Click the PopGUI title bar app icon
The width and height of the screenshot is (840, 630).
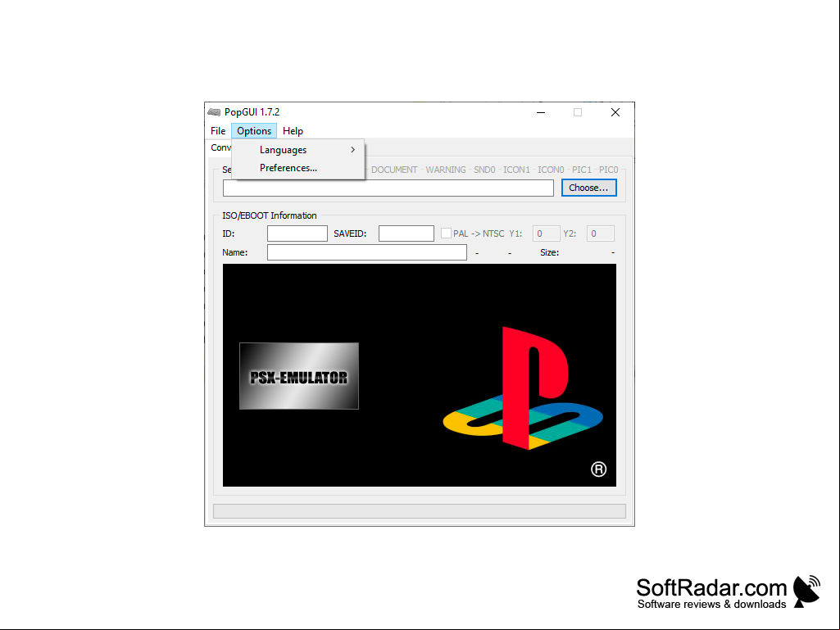(214, 112)
